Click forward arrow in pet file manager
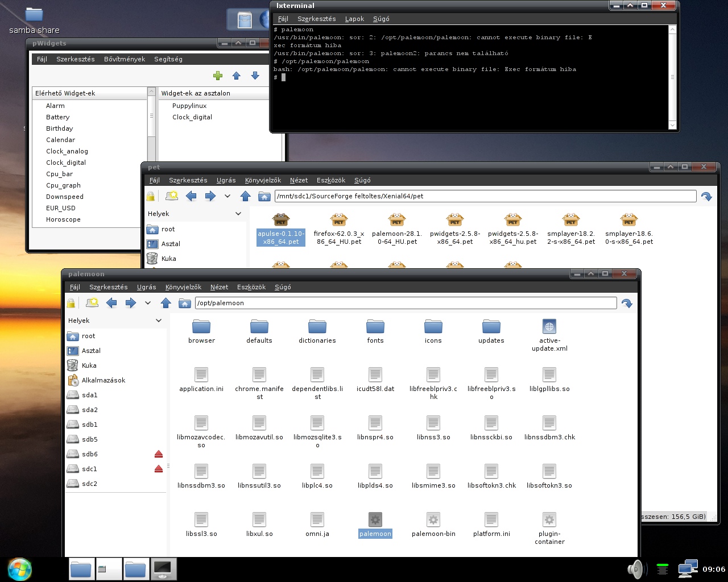Image resolution: width=728 pixels, height=582 pixels. (210, 196)
